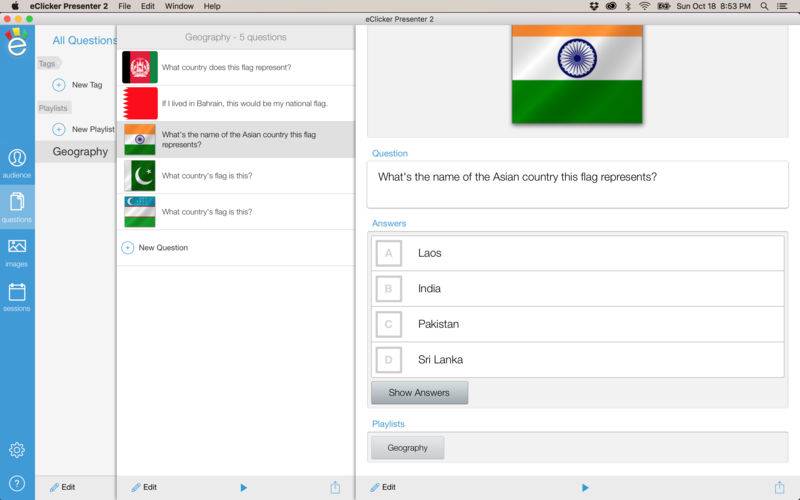Image resolution: width=800 pixels, height=500 pixels.
Task: Select 'What's the name of the Asian country' row
Action: 236,139
